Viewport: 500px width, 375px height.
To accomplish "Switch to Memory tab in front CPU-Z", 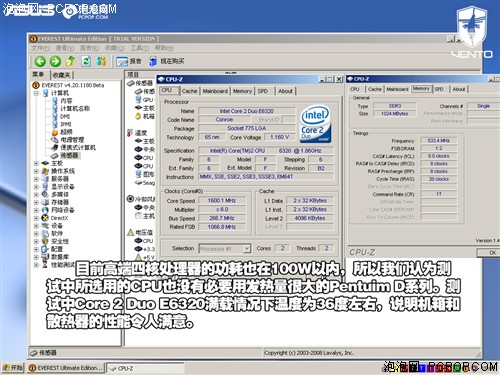I will point(242,91).
